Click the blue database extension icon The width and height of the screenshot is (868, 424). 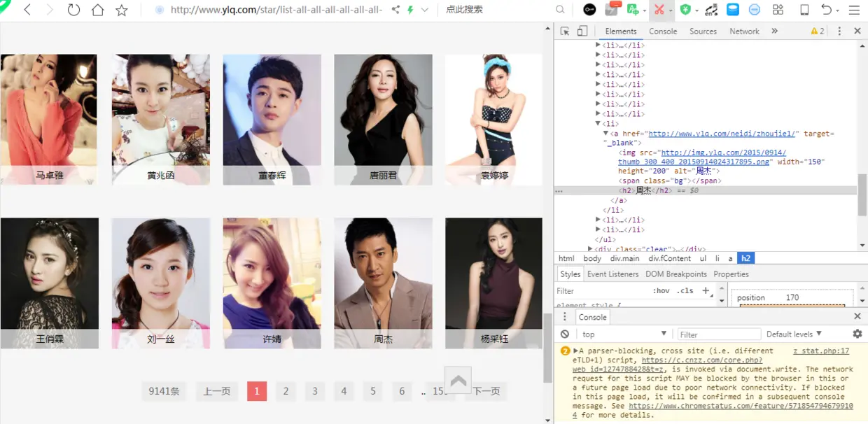(x=732, y=10)
